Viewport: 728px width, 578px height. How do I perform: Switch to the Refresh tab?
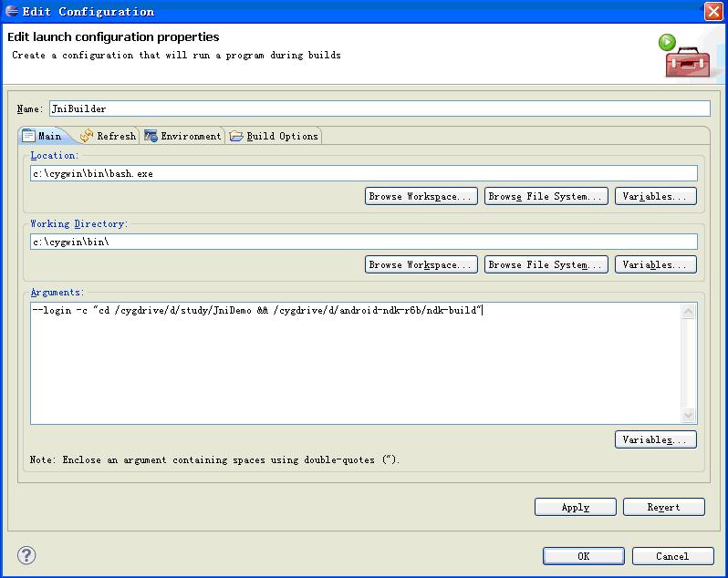(x=109, y=136)
